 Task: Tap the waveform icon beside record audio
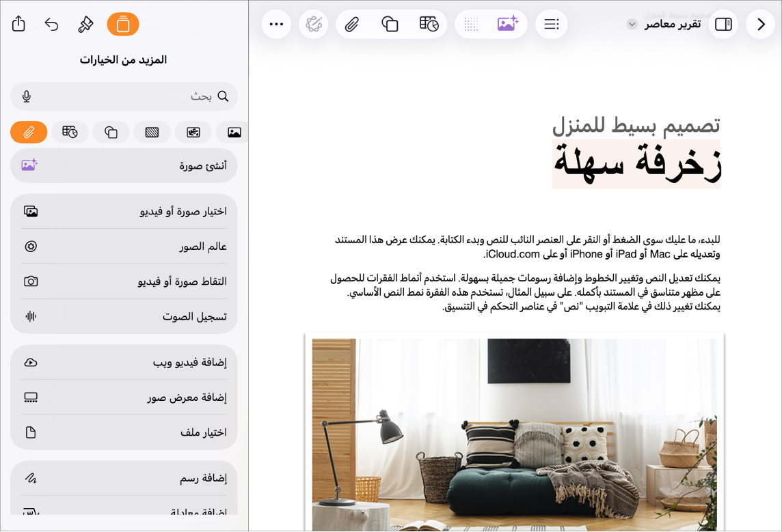click(x=31, y=316)
